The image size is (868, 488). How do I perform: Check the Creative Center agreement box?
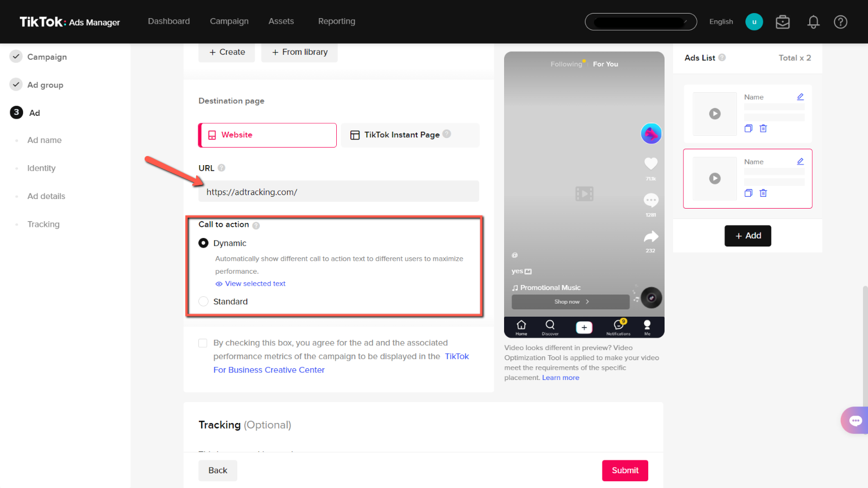coord(203,343)
